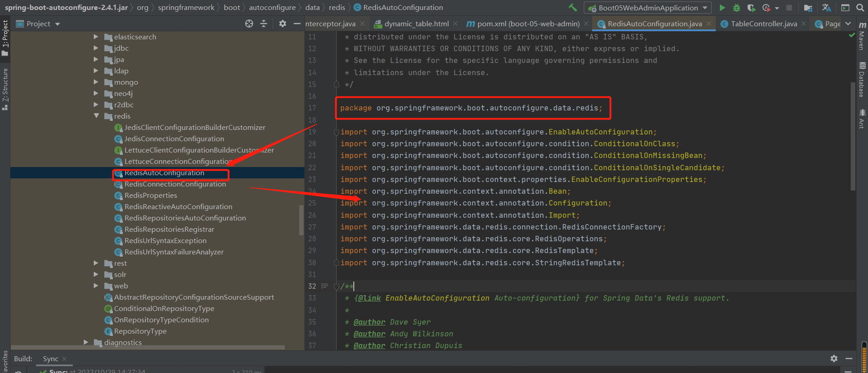Open the Project Structure dialog icon
The image size is (868, 373).
pyautogui.click(x=808, y=8)
